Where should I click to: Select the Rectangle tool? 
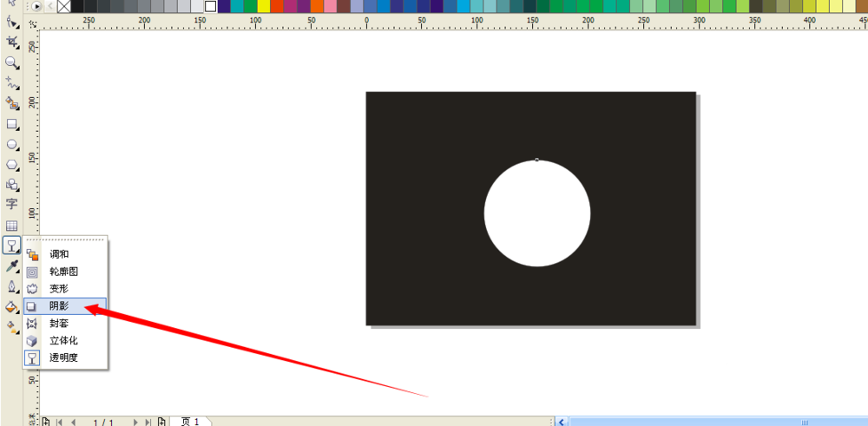coord(11,124)
